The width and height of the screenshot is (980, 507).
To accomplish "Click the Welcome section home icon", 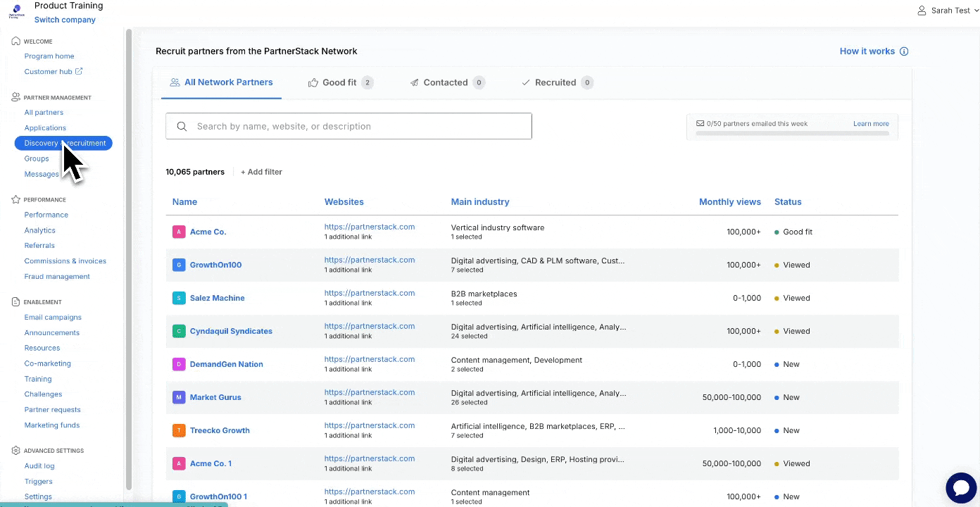I will pyautogui.click(x=15, y=41).
